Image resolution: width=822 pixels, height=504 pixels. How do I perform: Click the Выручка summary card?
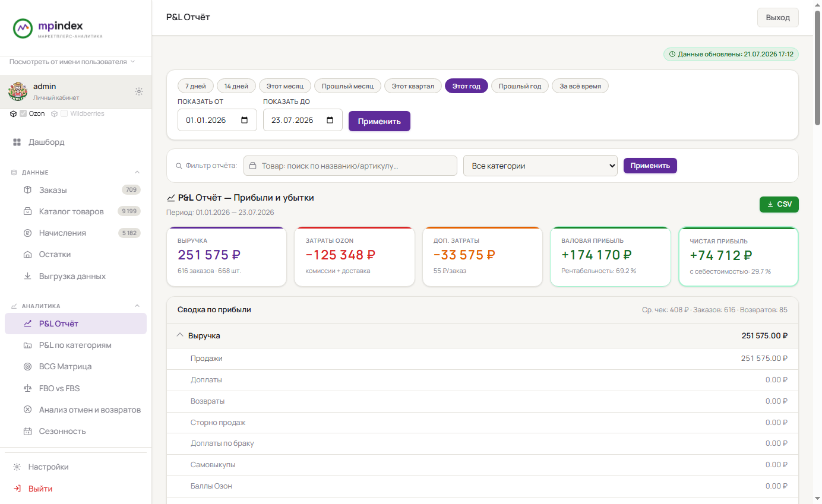point(226,256)
